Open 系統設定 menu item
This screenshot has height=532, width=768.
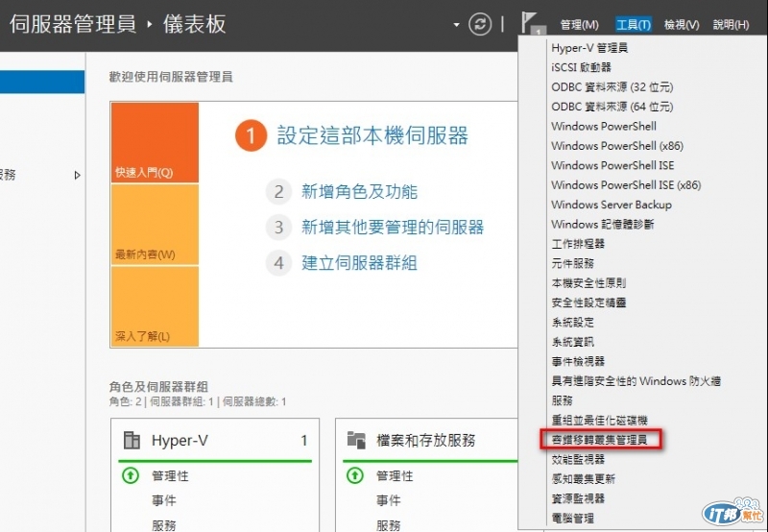(572, 322)
